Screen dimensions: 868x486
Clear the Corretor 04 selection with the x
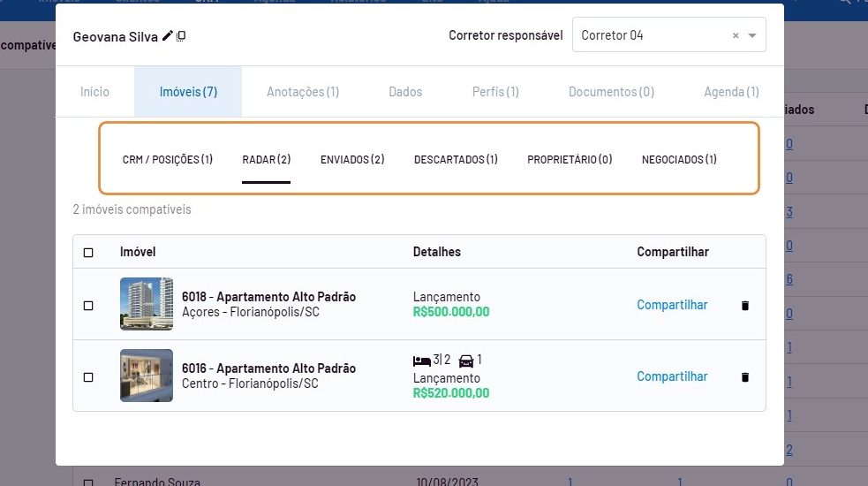click(736, 36)
